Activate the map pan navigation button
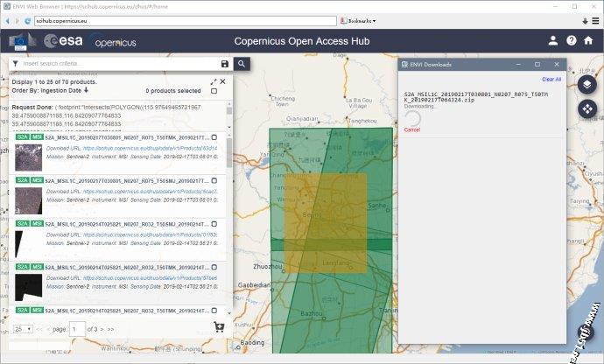Viewport: 604px width, 364px height. pyautogui.click(x=586, y=108)
